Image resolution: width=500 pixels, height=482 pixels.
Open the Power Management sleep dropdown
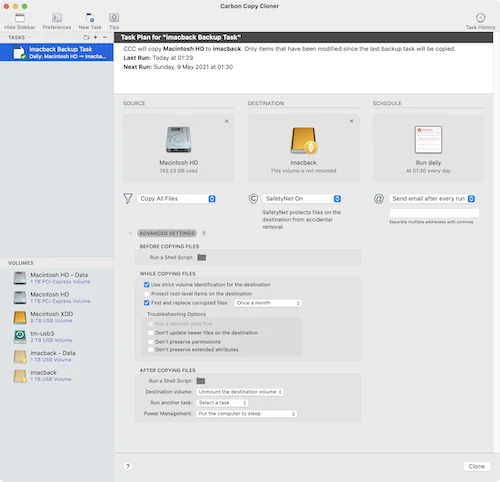(x=246, y=414)
